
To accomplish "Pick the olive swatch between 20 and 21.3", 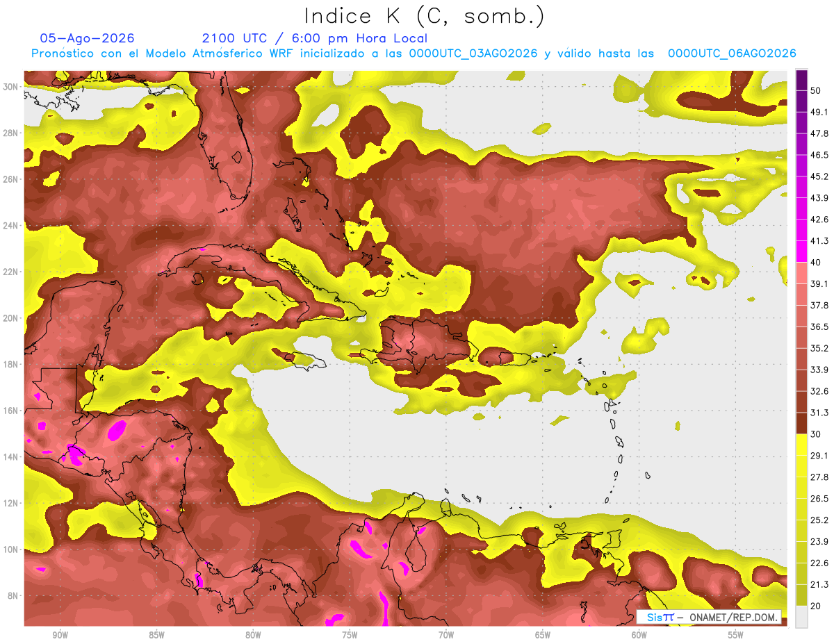I will (x=802, y=595).
